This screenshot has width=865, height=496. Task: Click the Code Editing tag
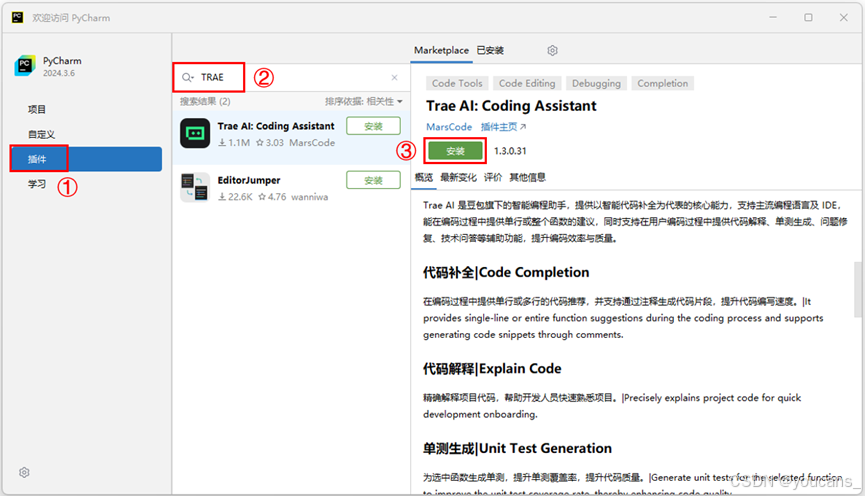[x=527, y=83]
